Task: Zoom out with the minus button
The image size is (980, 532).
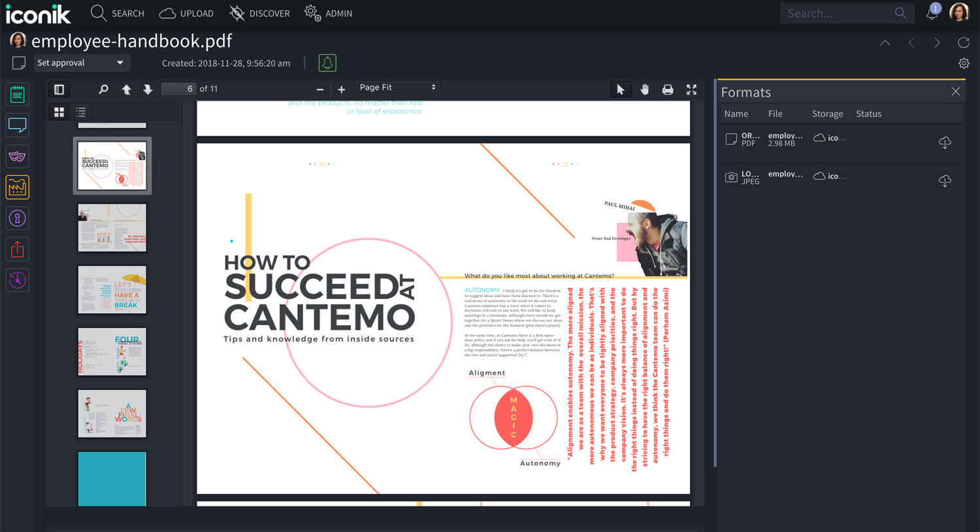Action: tap(320, 89)
